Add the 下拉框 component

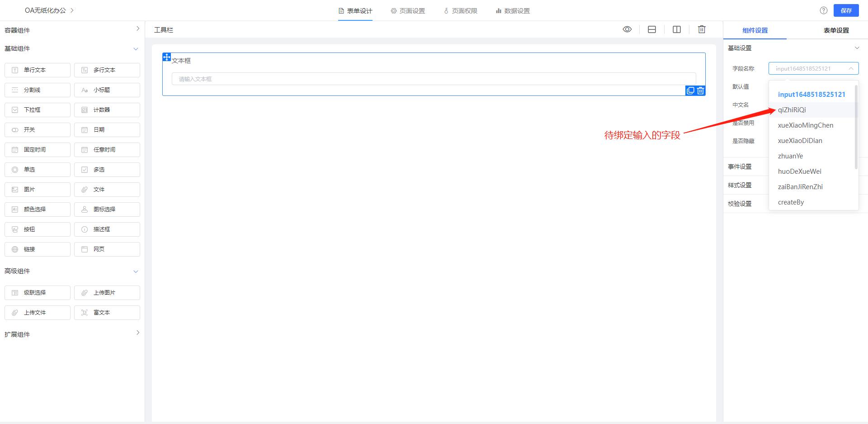click(x=38, y=110)
